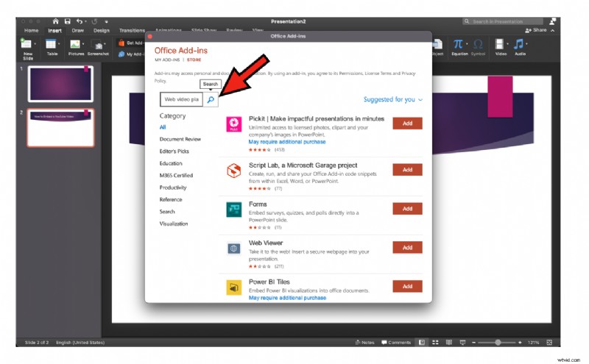Select the Document Review category
Image resolution: width=589 pixels, height=364 pixels.
[180, 139]
